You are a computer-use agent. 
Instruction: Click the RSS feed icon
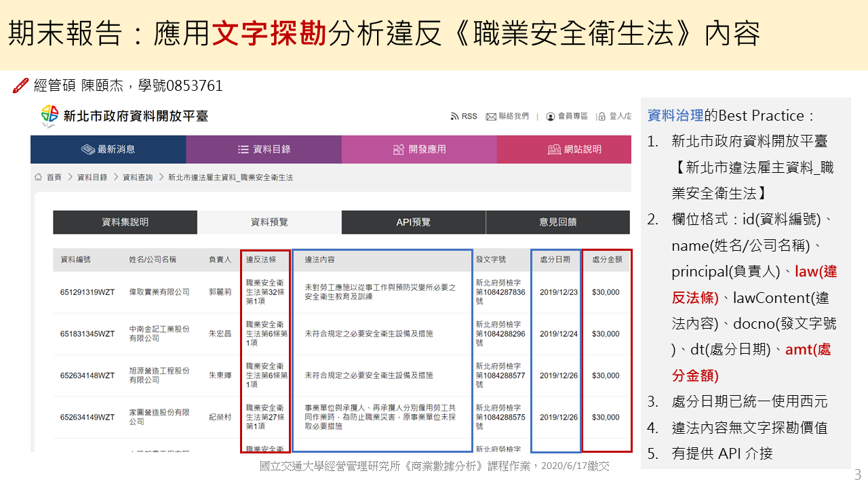click(454, 117)
